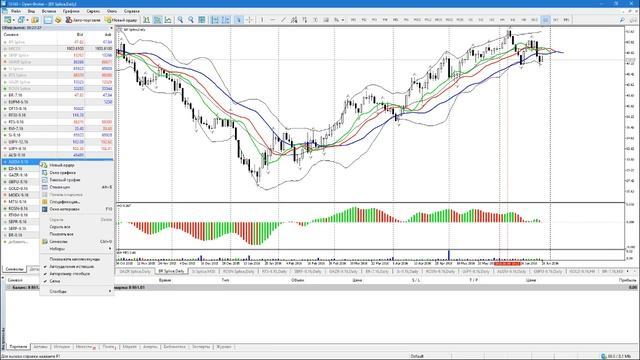Zoom in on the chart
Screen dimensions: 640x360
click(x=180, y=20)
